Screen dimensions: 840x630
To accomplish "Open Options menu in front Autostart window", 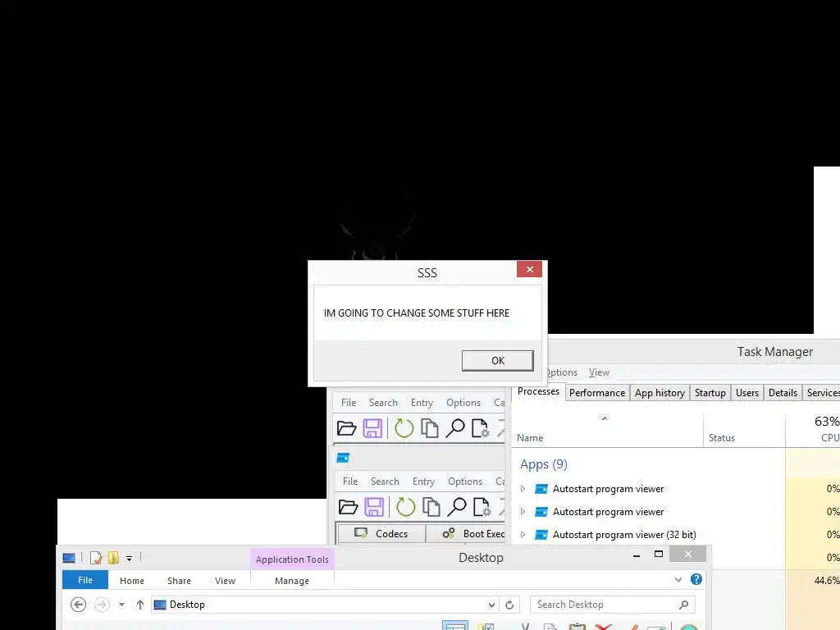I will (465, 481).
